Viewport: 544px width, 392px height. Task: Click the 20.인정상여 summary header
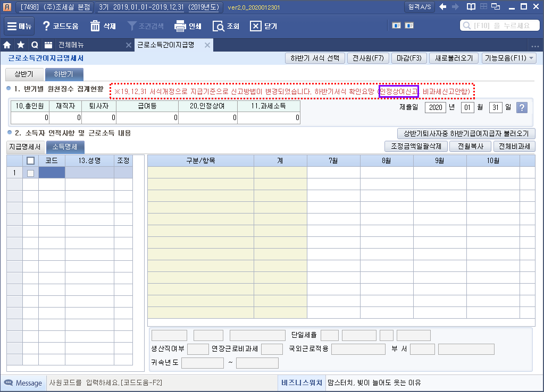[x=208, y=106]
